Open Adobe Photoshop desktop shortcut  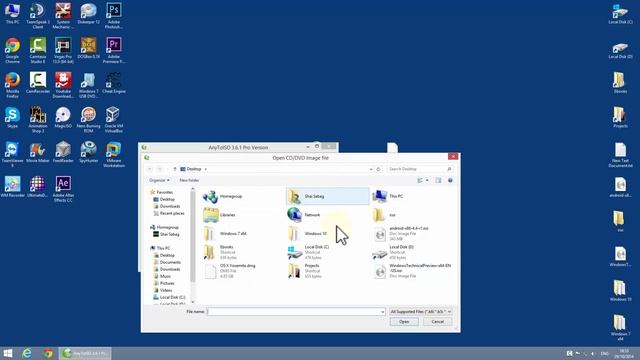pos(113,16)
